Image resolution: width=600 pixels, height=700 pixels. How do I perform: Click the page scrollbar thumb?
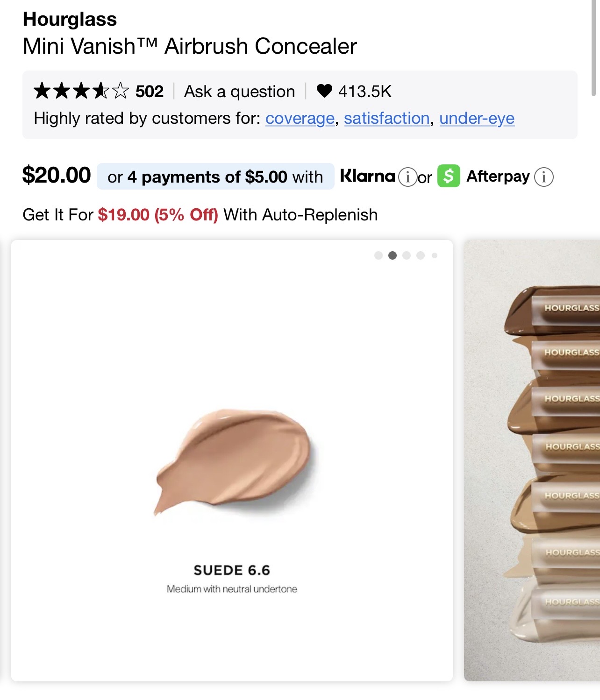point(593,47)
